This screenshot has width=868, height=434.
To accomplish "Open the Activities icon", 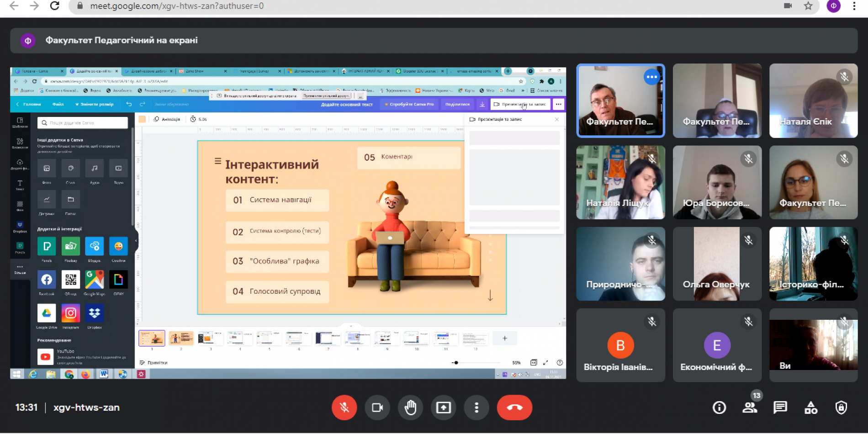I will click(x=811, y=408).
